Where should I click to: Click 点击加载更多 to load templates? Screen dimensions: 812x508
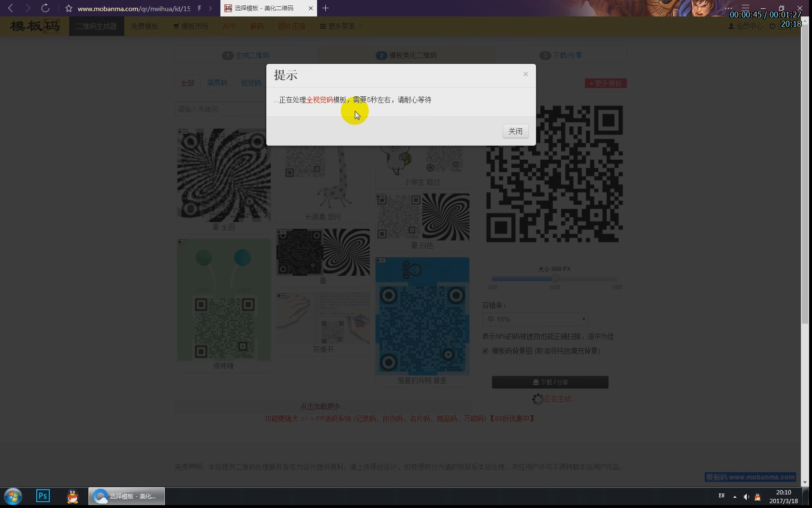[323, 406]
